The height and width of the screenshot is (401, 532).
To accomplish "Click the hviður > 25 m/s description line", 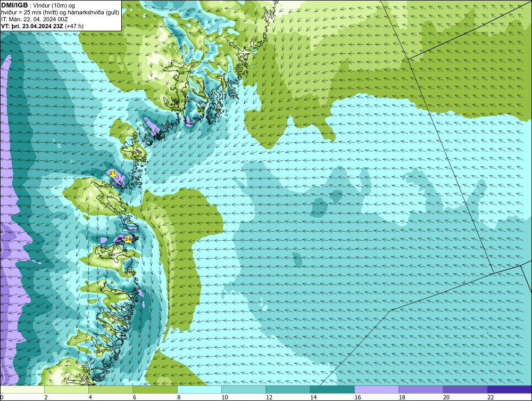I will click(x=60, y=12).
